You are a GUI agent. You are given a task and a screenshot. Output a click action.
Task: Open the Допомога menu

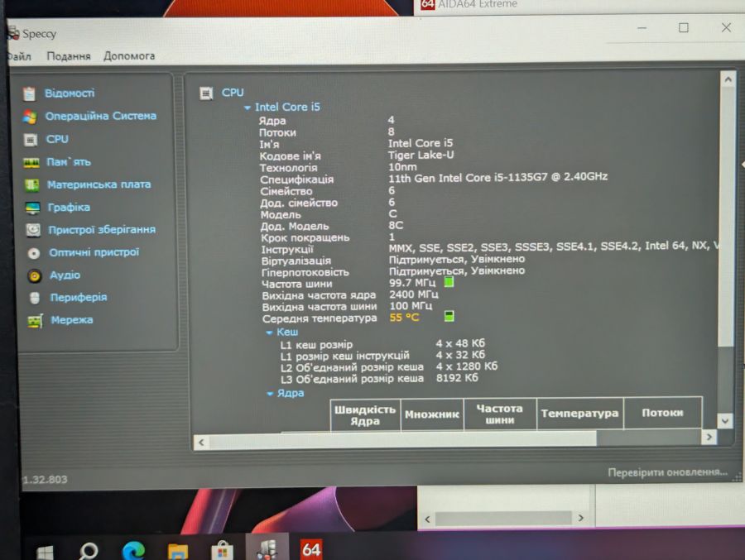pos(129,56)
